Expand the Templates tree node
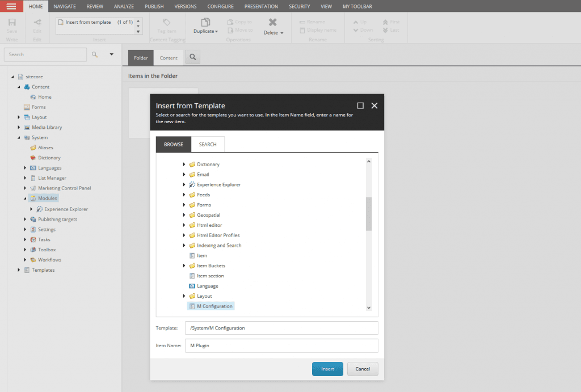 point(19,270)
